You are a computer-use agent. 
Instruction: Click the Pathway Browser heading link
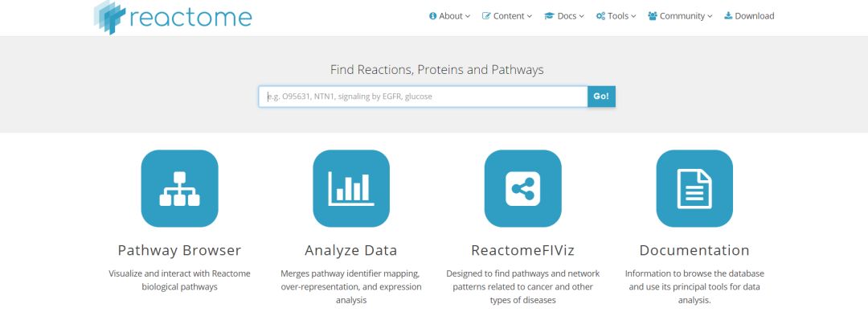179,250
